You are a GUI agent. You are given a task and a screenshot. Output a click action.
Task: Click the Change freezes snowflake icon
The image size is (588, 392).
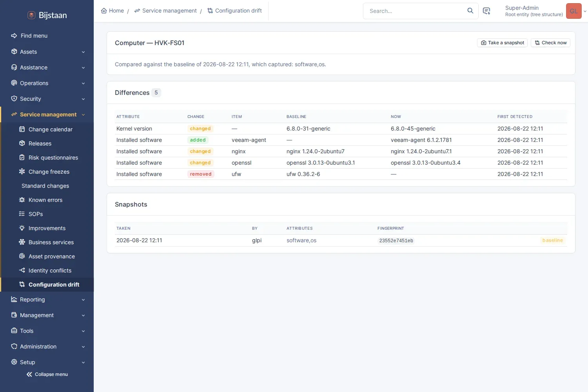(x=22, y=172)
